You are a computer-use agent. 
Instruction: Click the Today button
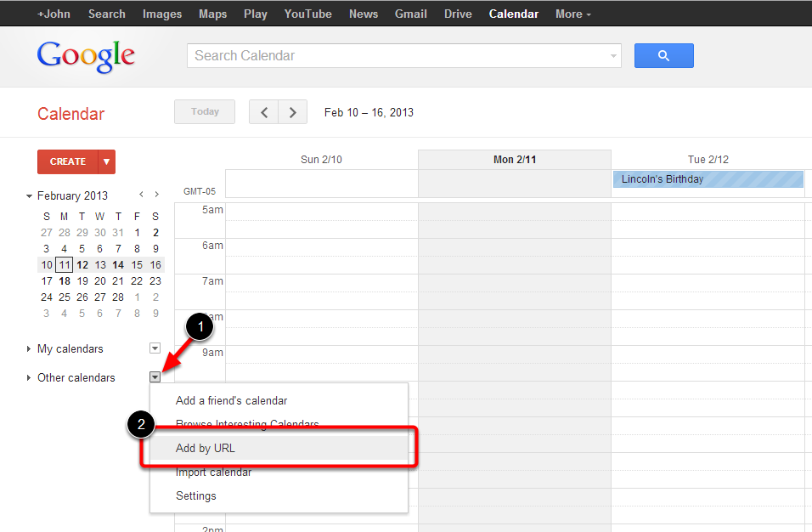pos(205,112)
